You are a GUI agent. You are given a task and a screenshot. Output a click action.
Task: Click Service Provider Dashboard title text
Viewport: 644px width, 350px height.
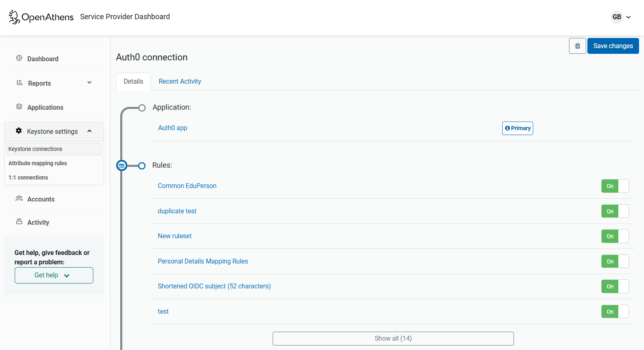click(125, 17)
